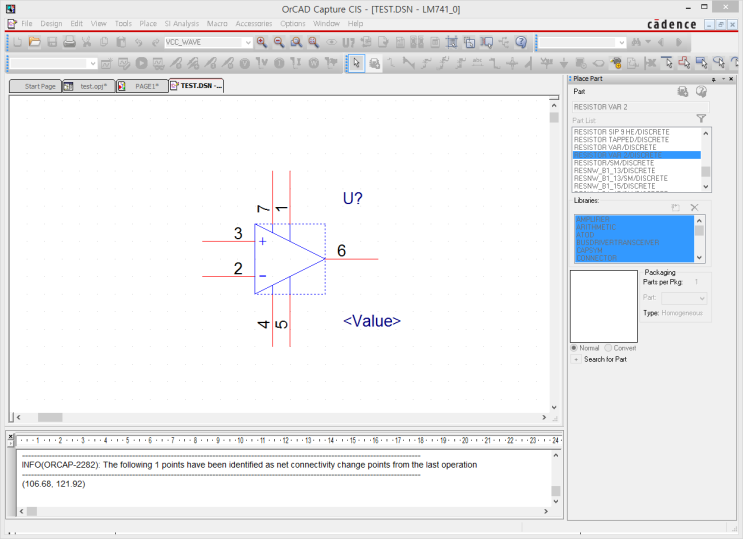743x539 pixels.
Task: Click the Libraries list scroll down arrow
Action: pyautogui.click(x=699, y=257)
